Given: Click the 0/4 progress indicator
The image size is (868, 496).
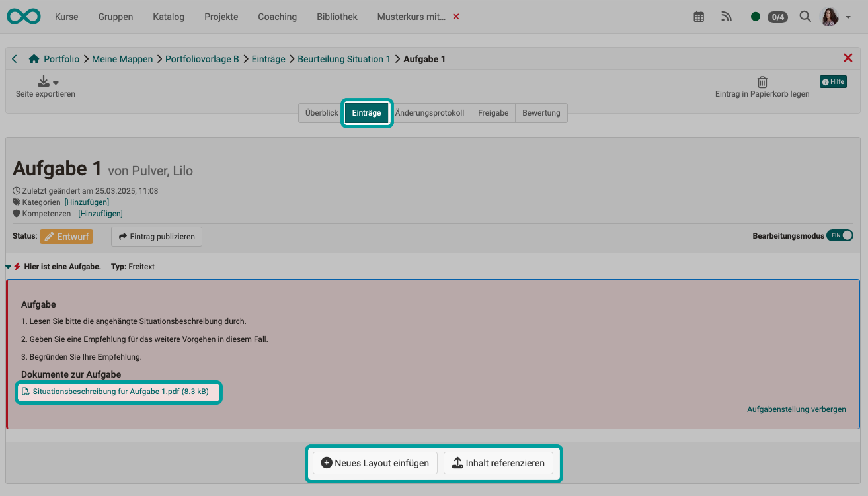Looking at the screenshot, I should (x=776, y=16).
